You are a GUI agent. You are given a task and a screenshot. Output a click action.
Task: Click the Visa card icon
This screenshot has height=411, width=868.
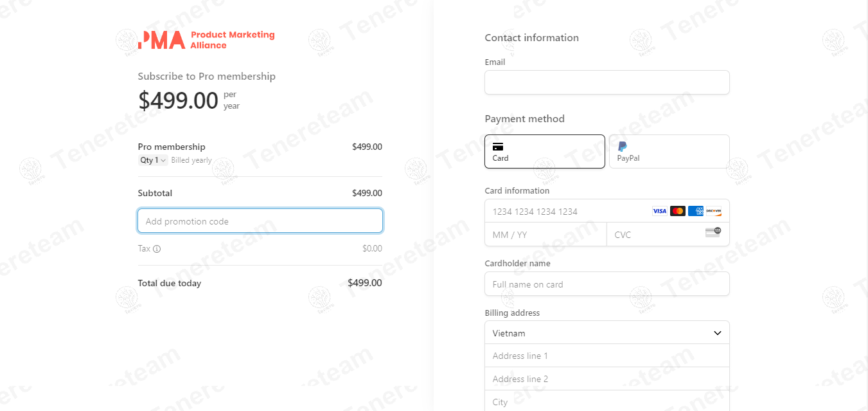pos(659,211)
